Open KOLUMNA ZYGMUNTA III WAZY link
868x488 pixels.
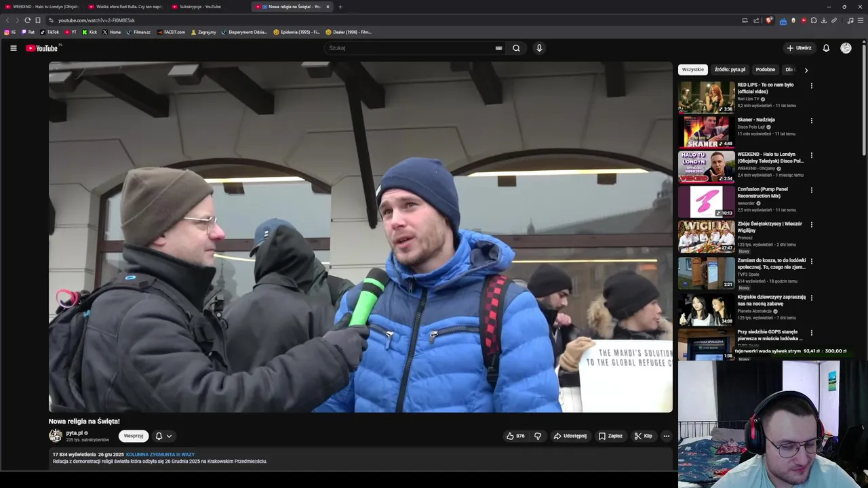[160, 455]
